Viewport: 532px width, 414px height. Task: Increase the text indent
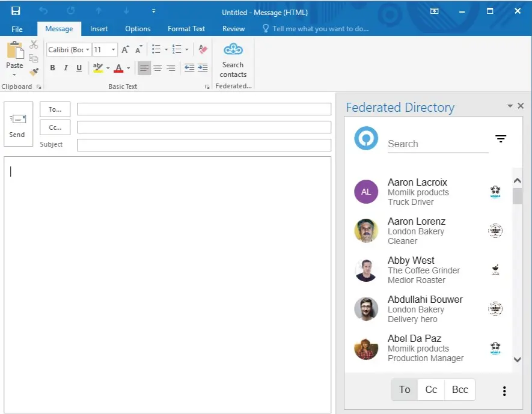pos(203,68)
